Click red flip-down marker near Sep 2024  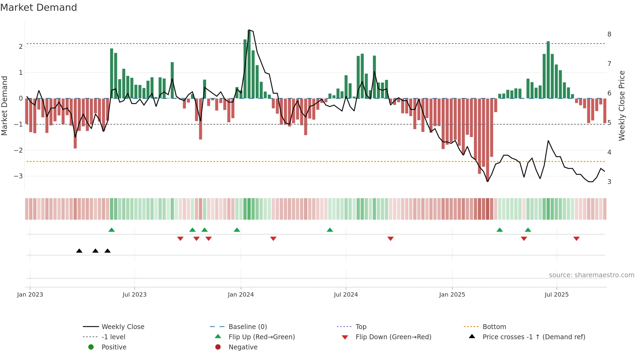coord(391,239)
